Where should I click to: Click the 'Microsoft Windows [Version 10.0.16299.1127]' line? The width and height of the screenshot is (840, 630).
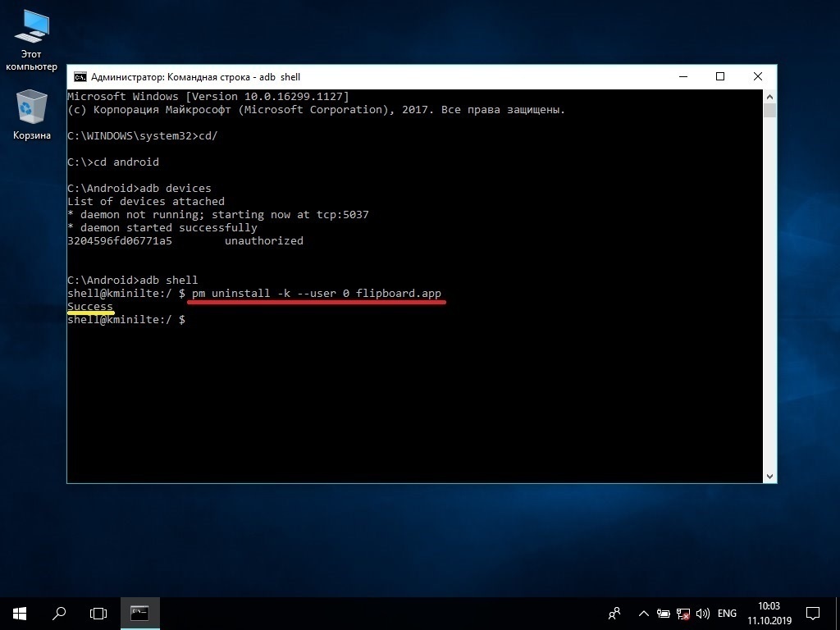[208, 97]
